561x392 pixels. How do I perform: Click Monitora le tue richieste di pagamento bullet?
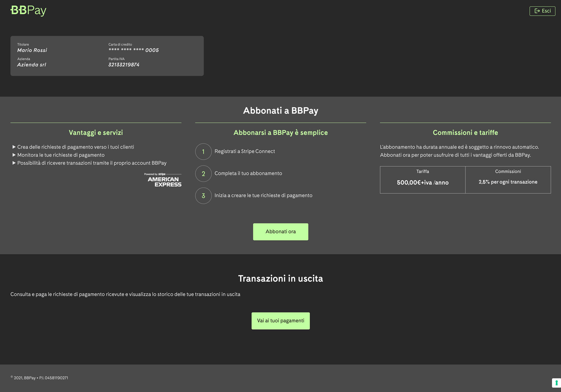pyautogui.click(x=58, y=155)
